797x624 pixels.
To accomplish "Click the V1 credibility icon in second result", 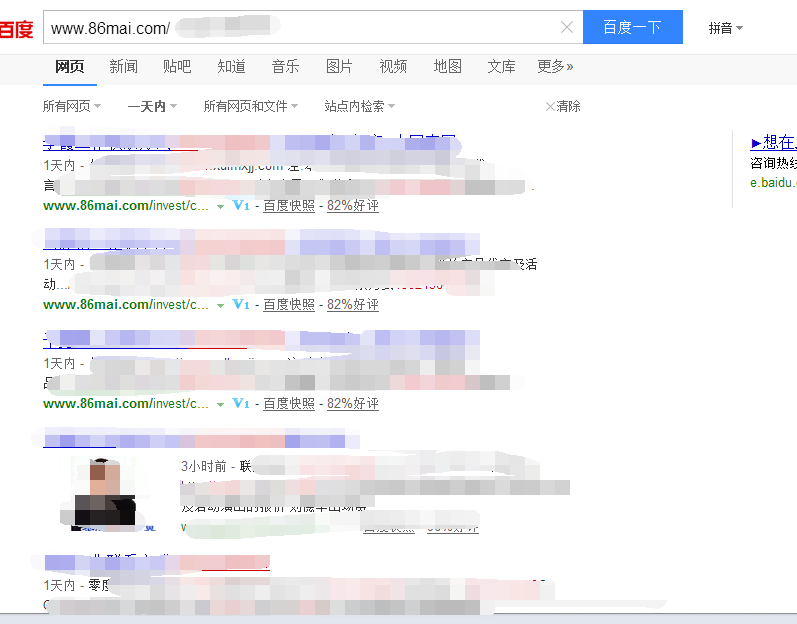I will tap(240, 304).
